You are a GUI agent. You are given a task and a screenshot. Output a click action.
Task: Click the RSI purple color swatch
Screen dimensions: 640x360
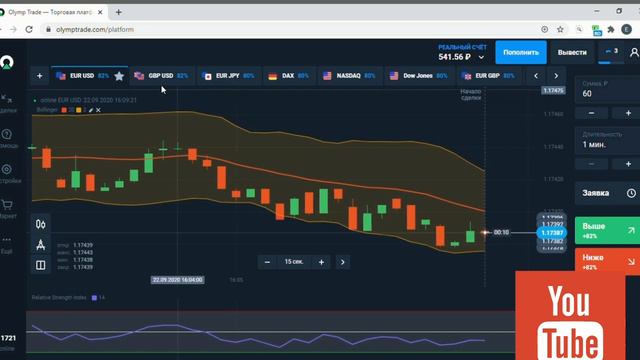pos(94,298)
